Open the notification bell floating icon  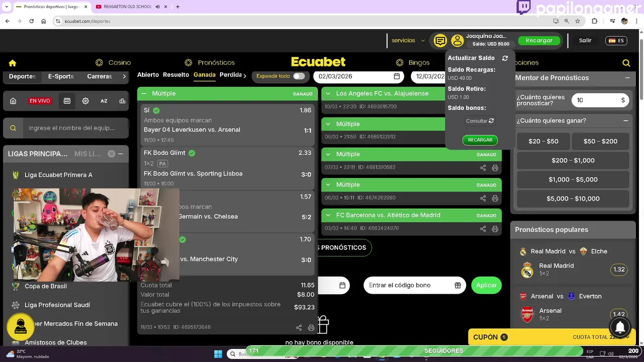[x=620, y=327]
